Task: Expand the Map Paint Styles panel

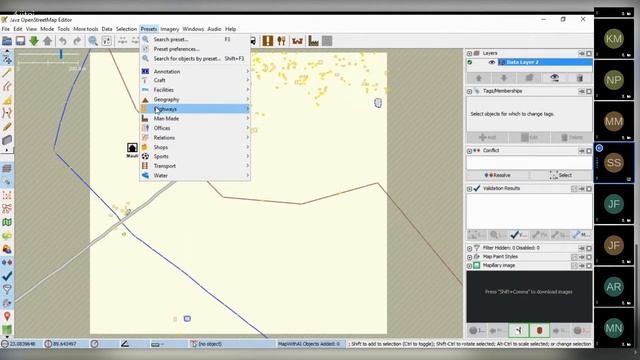Action: click(x=469, y=257)
